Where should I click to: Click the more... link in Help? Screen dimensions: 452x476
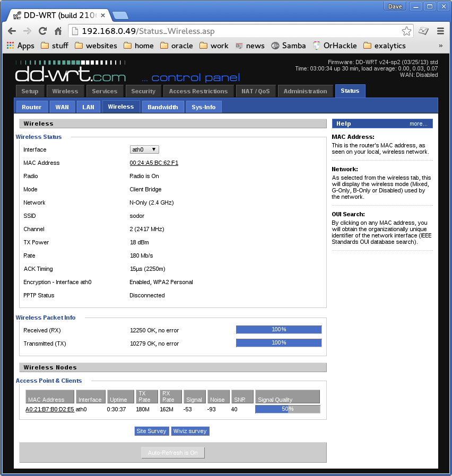click(x=418, y=124)
